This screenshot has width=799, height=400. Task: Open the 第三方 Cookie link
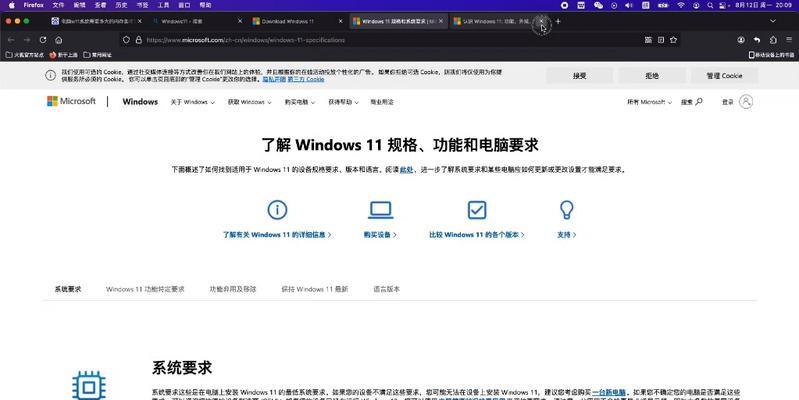(306, 79)
